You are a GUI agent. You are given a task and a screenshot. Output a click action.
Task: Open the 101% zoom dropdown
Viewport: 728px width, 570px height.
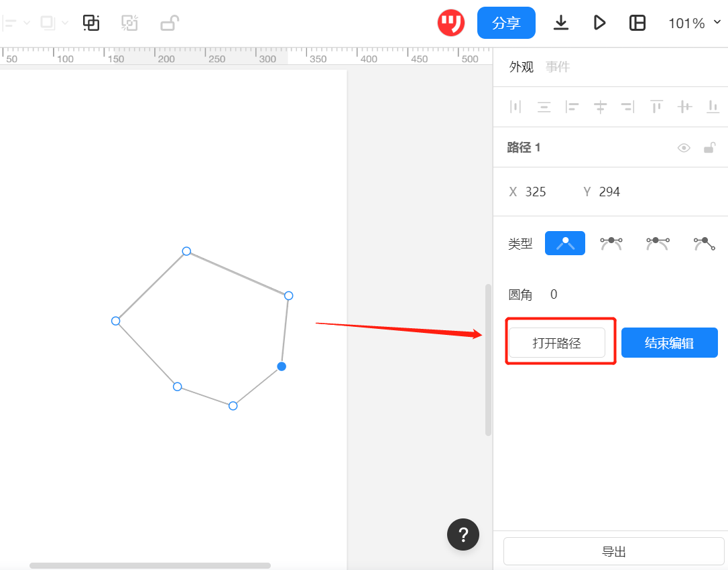pyautogui.click(x=694, y=23)
